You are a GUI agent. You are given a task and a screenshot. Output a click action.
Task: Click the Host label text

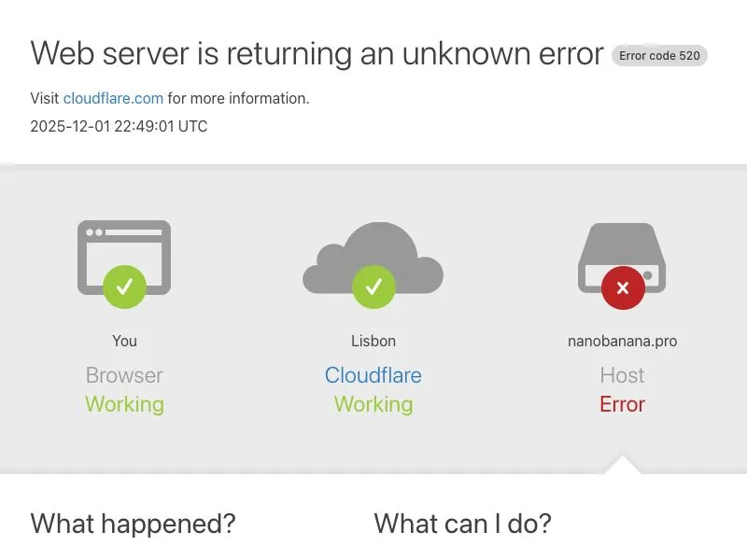click(x=622, y=375)
